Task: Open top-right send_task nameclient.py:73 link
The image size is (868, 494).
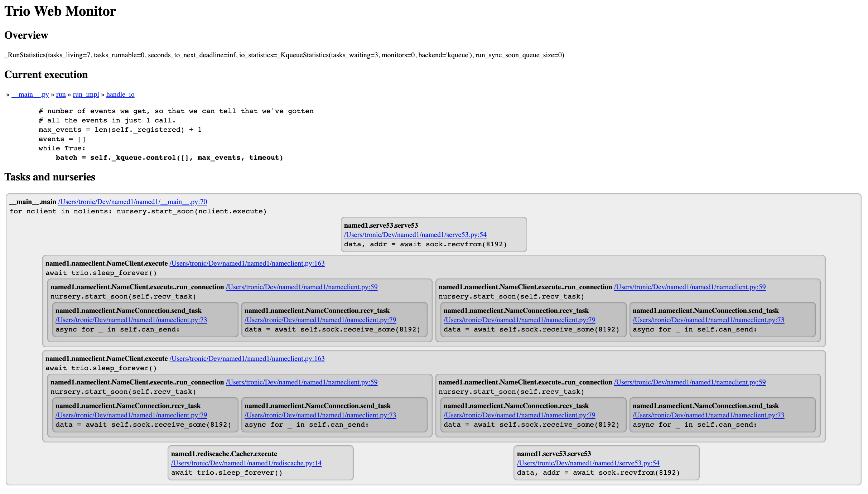Action: click(x=708, y=320)
